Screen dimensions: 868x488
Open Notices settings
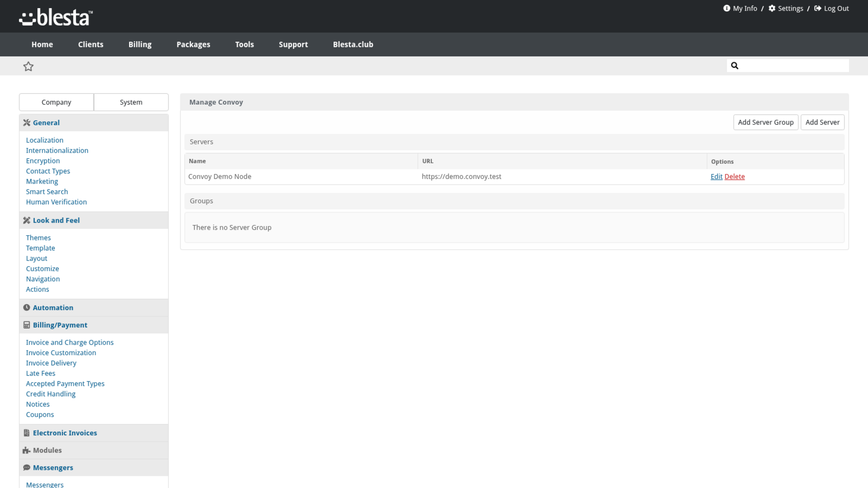tap(38, 404)
